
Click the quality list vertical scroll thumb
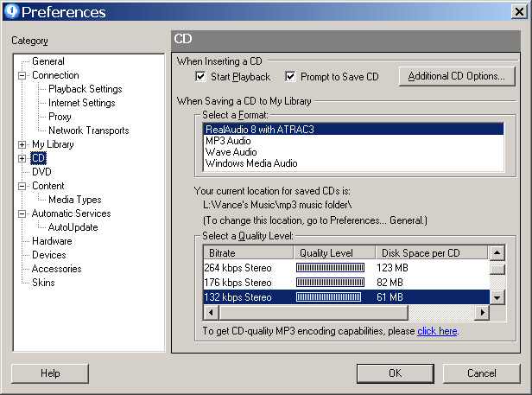[x=497, y=270]
